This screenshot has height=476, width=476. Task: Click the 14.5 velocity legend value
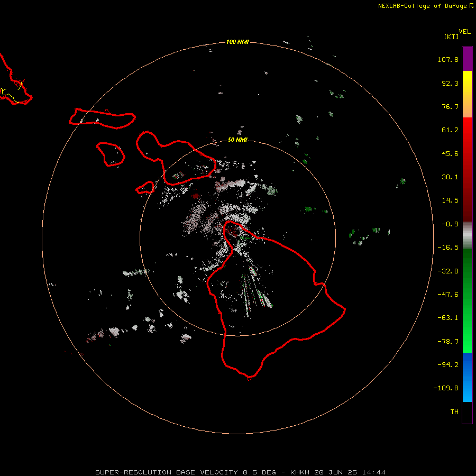(x=450, y=200)
